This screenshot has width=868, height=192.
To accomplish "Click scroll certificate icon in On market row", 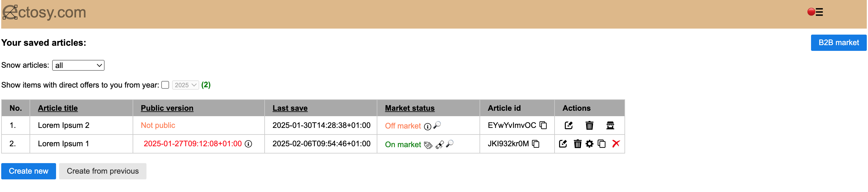I will 439,145.
